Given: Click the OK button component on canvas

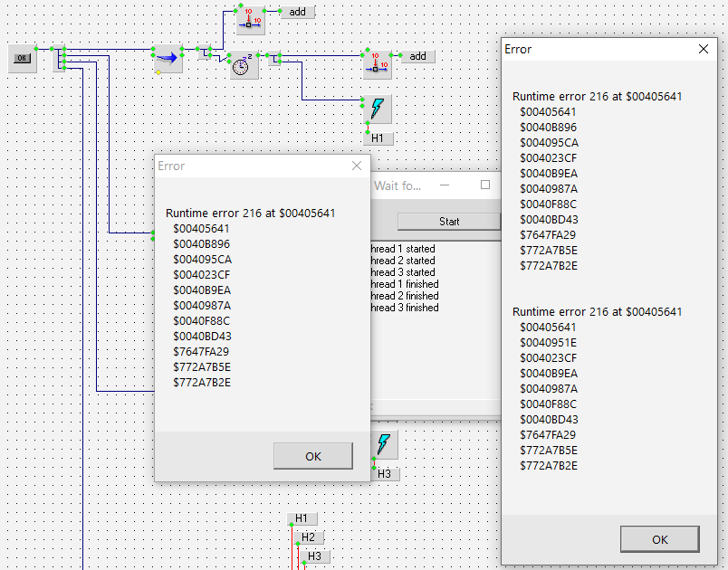Looking at the screenshot, I should click(23, 59).
